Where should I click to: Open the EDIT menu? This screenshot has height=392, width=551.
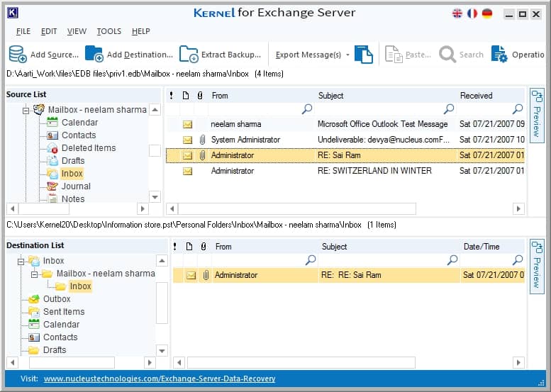click(x=49, y=31)
